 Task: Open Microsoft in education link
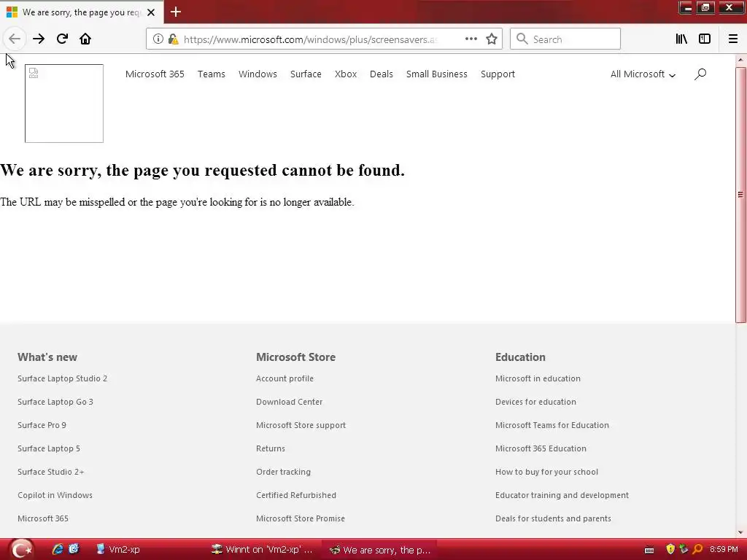[538, 378]
